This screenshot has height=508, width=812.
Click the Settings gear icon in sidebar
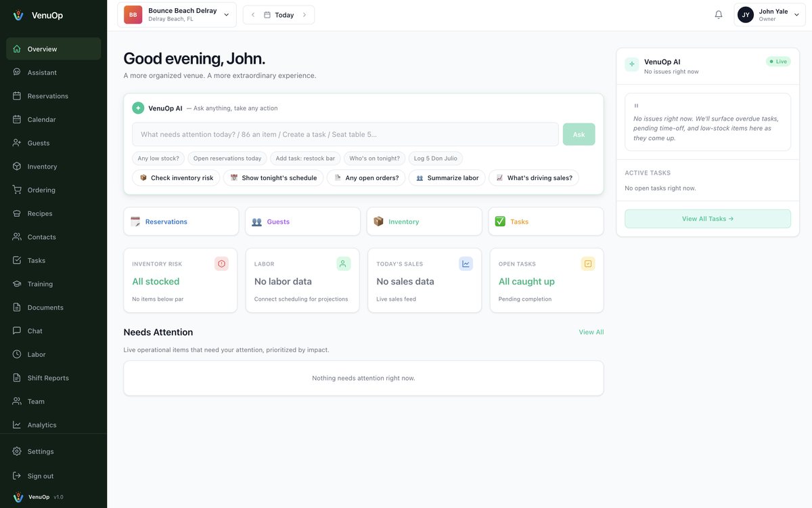click(17, 451)
